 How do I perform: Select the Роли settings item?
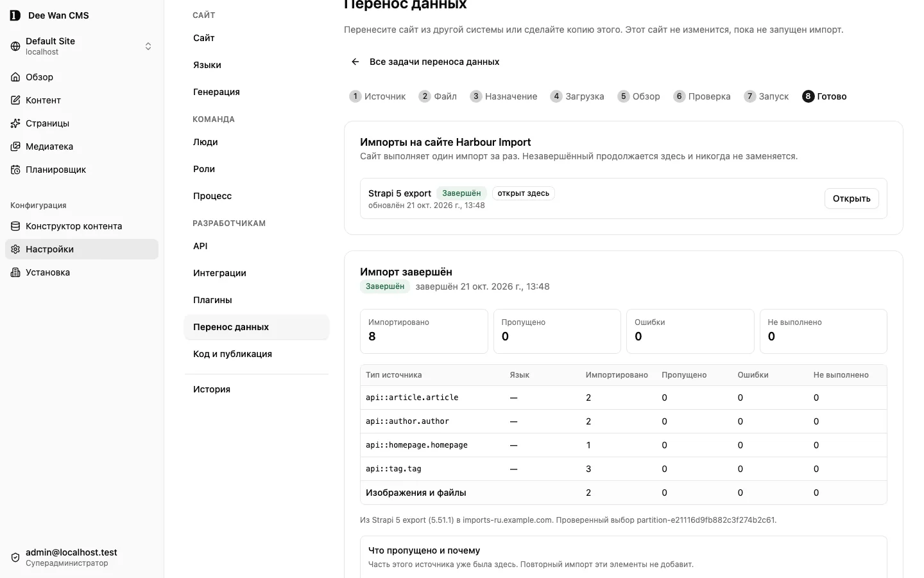tap(257, 169)
